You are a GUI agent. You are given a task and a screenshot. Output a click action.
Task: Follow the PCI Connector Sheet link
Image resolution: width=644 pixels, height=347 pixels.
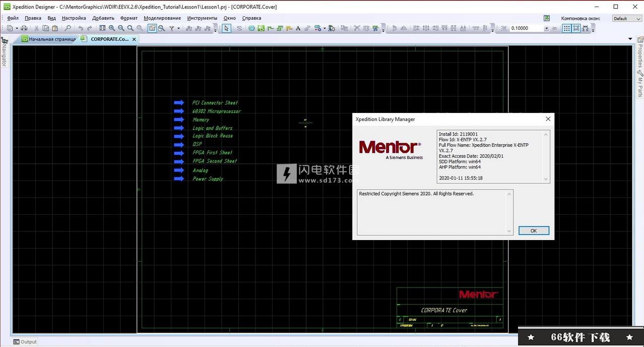point(215,103)
